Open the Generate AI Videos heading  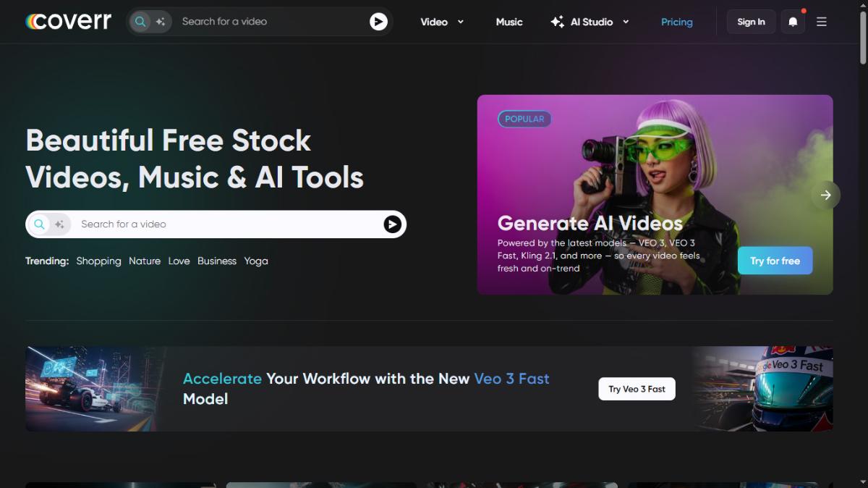[590, 223]
